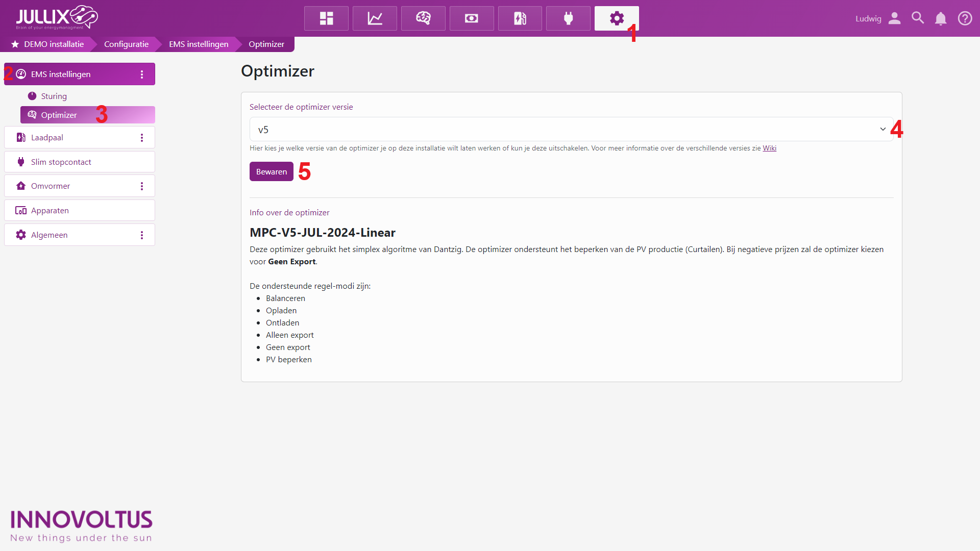This screenshot has width=980, height=551.
Task: Open the charging station icon in top bar
Action: click(520, 18)
